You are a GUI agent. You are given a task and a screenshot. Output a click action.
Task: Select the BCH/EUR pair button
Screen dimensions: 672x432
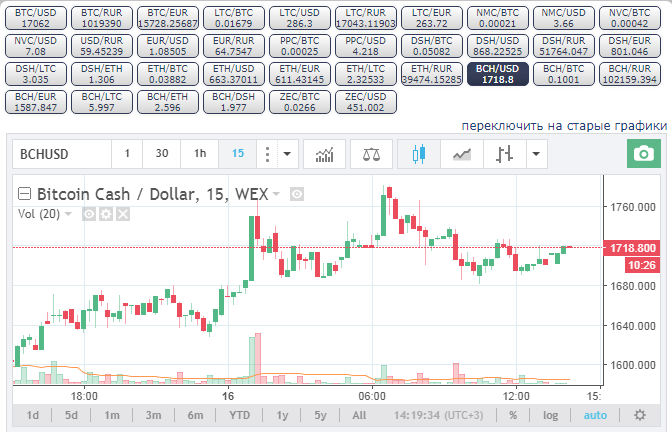(x=36, y=102)
